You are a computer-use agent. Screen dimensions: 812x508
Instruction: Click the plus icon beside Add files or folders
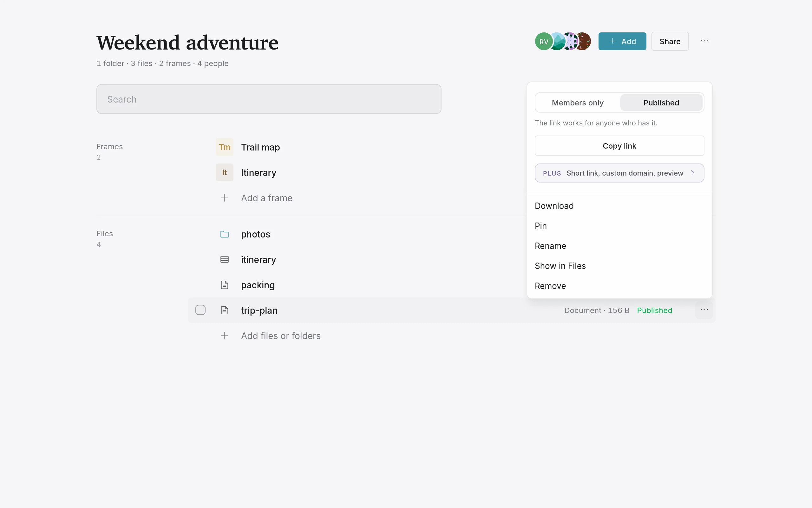[x=225, y=336]
